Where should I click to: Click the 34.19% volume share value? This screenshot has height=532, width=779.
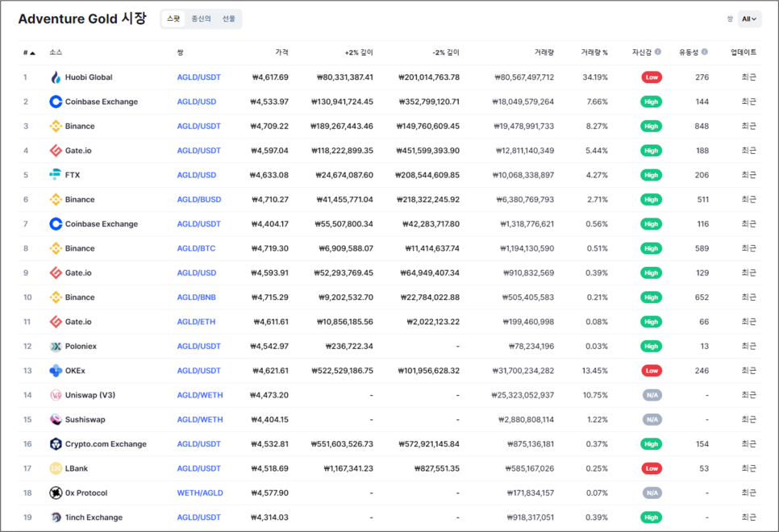[x=595, y=77]
